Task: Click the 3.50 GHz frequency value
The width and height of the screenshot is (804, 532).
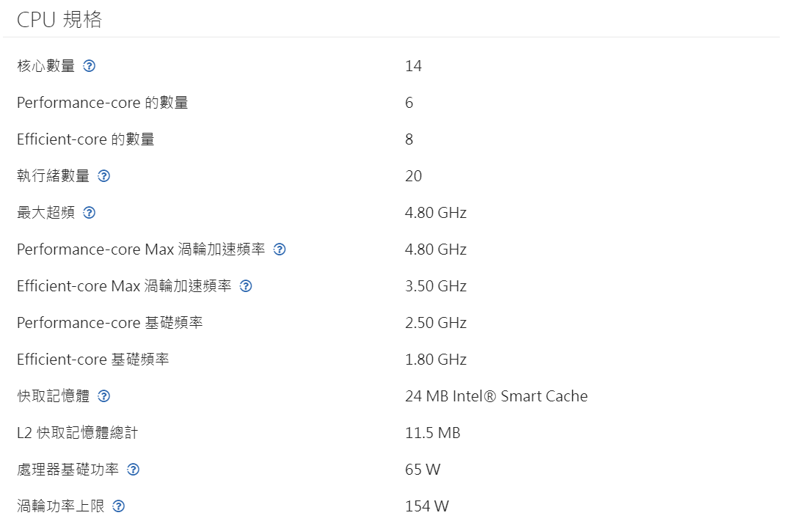Action: pyautogui.click(x=436, y=286)
